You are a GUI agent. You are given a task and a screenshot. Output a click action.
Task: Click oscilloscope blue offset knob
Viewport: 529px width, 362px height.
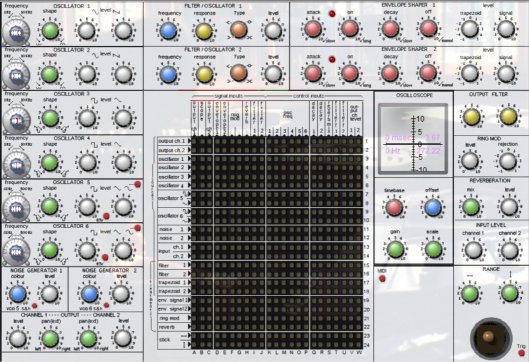point(433,207)
